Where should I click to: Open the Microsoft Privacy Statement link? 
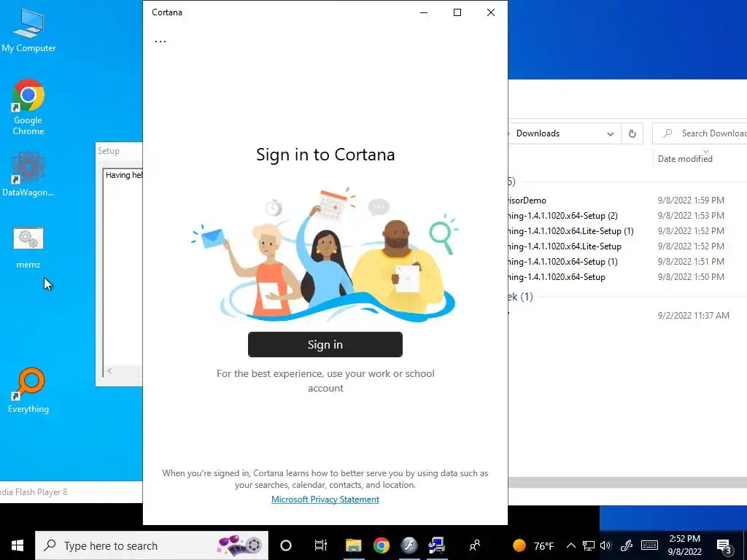click(325, 499)
